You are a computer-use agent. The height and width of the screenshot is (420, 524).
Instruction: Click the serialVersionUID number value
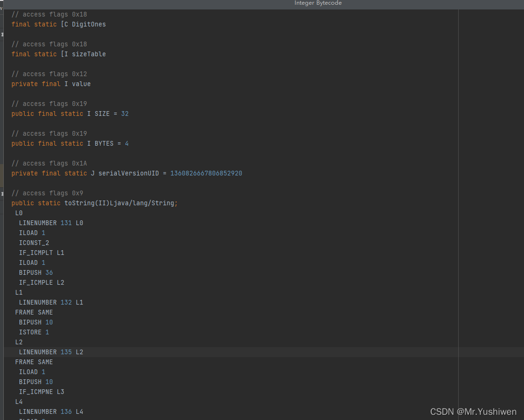pyautogui.click(x=206, y=173)
